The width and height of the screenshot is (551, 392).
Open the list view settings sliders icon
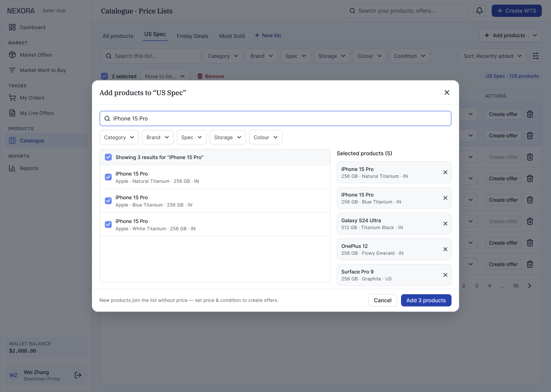[x=536, y=56]
